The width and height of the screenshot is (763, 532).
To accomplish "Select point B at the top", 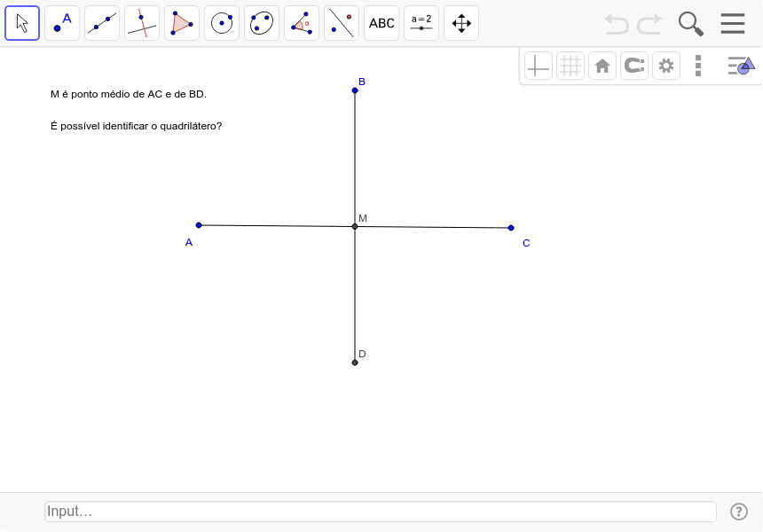I will coord(355,90).
